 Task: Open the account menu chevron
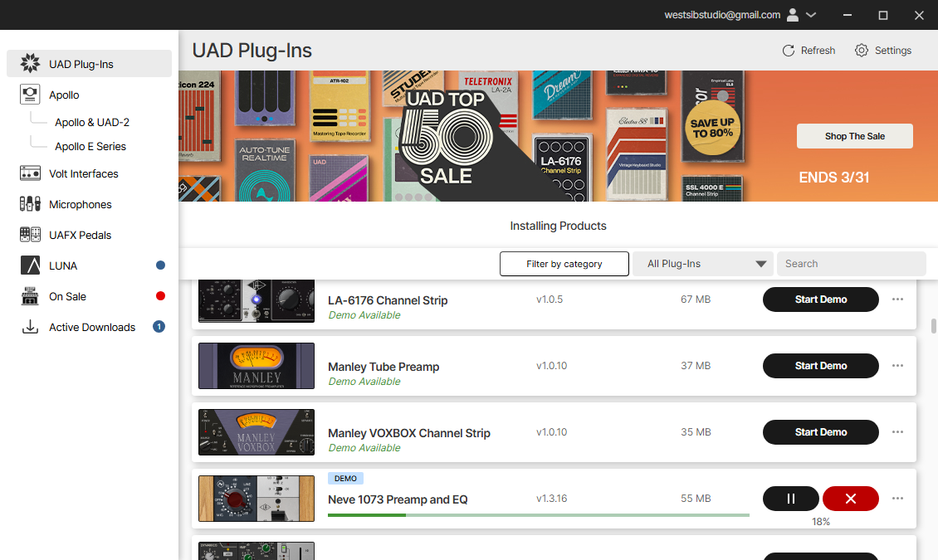point(811,15)
